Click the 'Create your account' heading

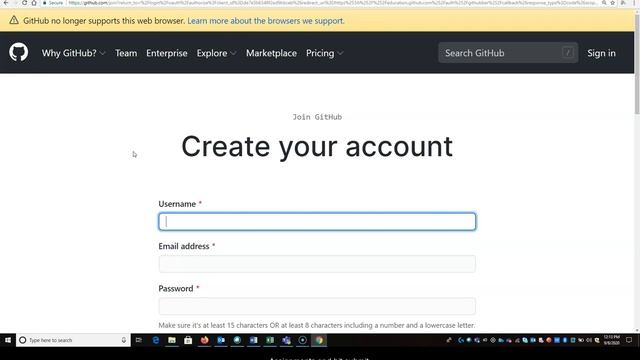(317, 147)
